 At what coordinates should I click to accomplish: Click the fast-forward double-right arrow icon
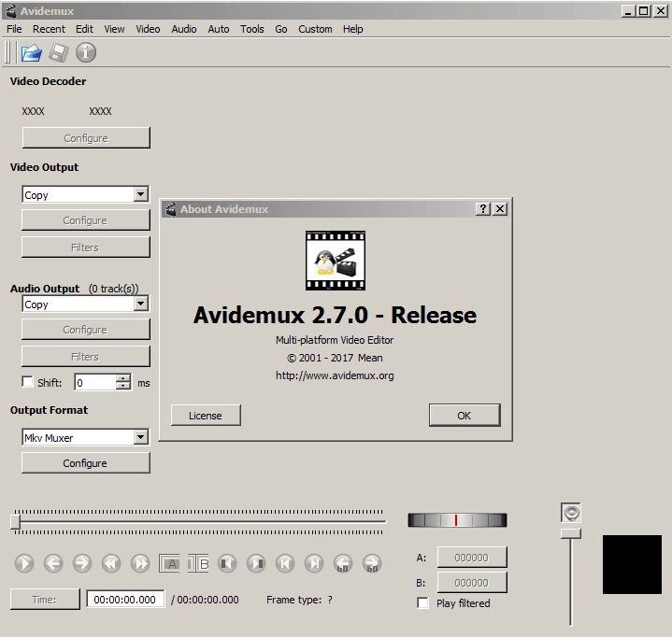139,563
